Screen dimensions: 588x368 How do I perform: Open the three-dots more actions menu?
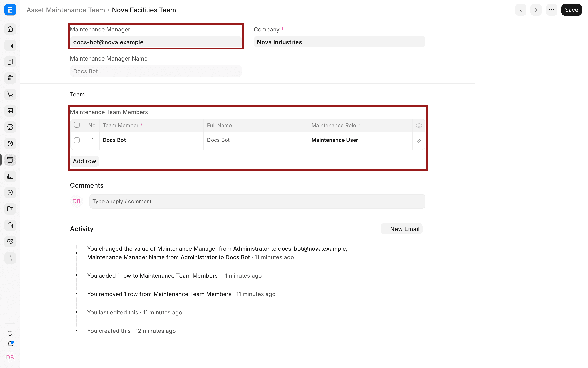pyautogui.click(x=551, y=10)
